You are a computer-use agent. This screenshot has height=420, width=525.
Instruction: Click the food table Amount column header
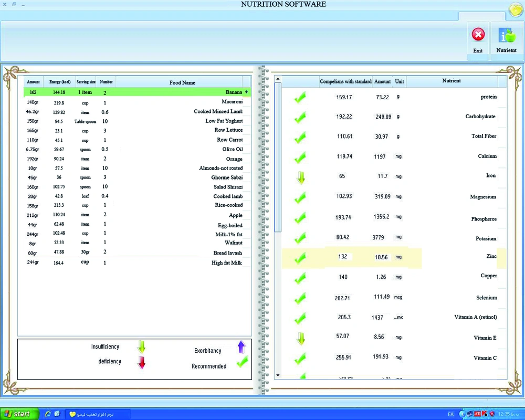33,82
